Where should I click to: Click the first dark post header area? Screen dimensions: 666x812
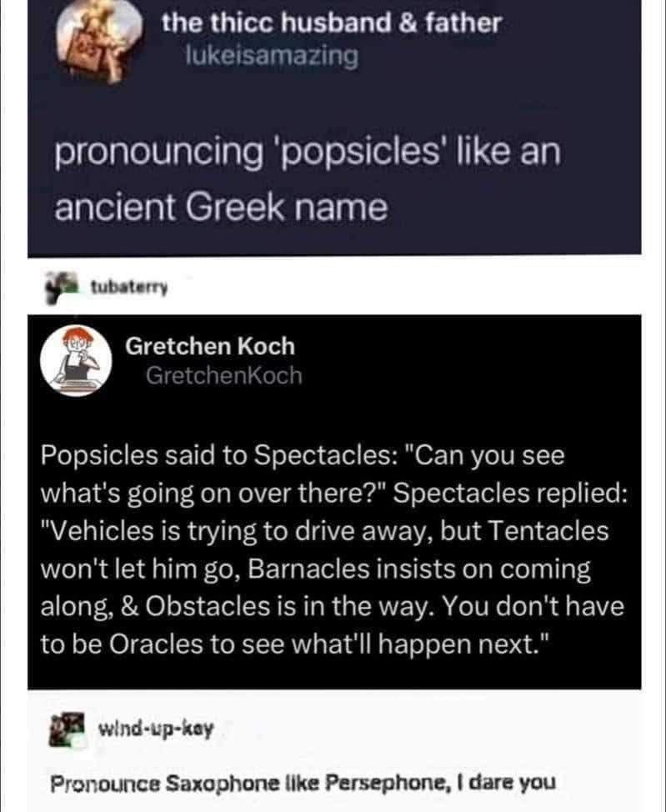point(333,42)
